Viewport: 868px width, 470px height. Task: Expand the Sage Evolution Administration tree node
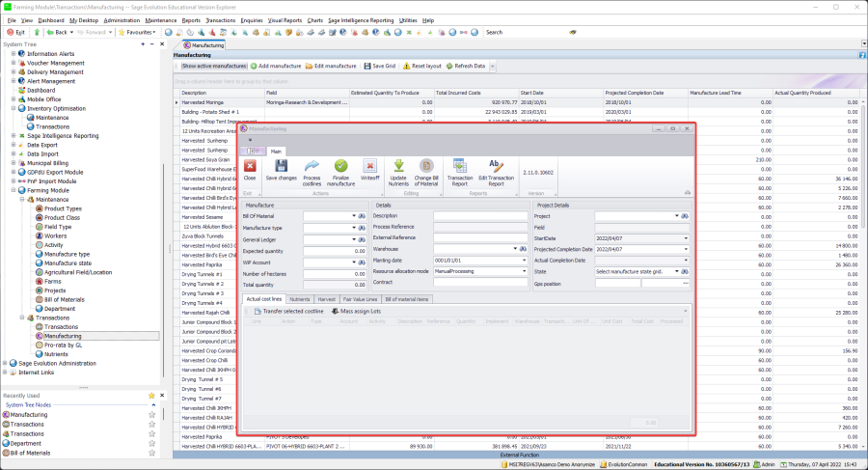tap(7, 363)
